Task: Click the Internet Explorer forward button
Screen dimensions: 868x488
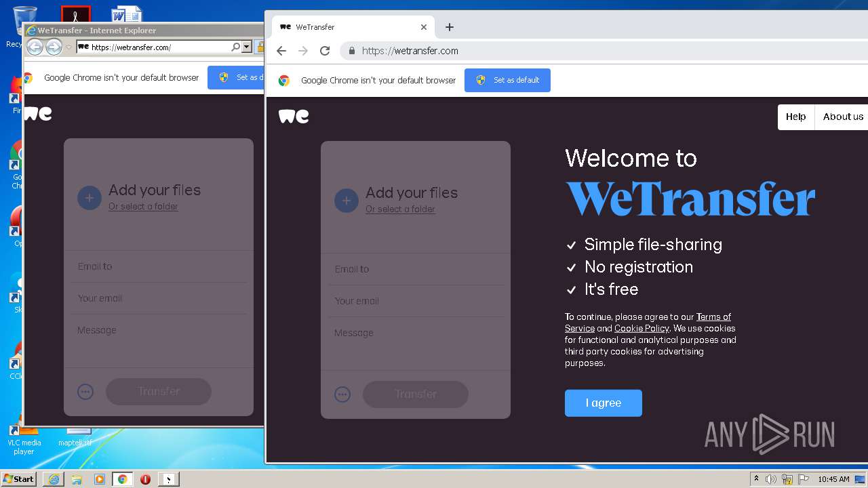Action: (54, 47)
